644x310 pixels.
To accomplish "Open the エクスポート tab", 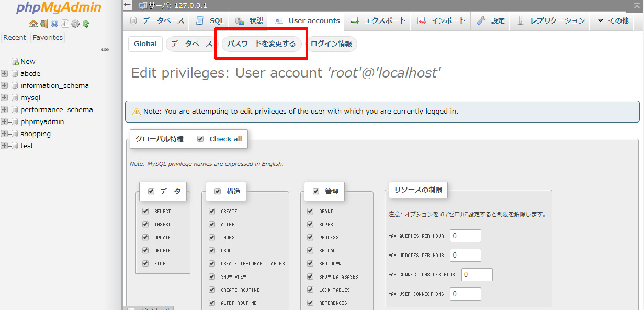I will [x=378, y=21].
